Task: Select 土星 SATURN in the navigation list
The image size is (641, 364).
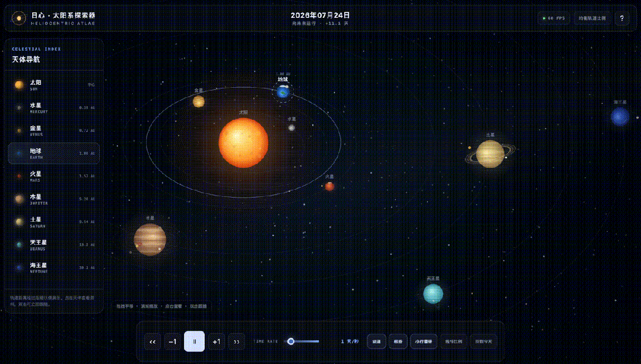Action: (x=53, y=222)
